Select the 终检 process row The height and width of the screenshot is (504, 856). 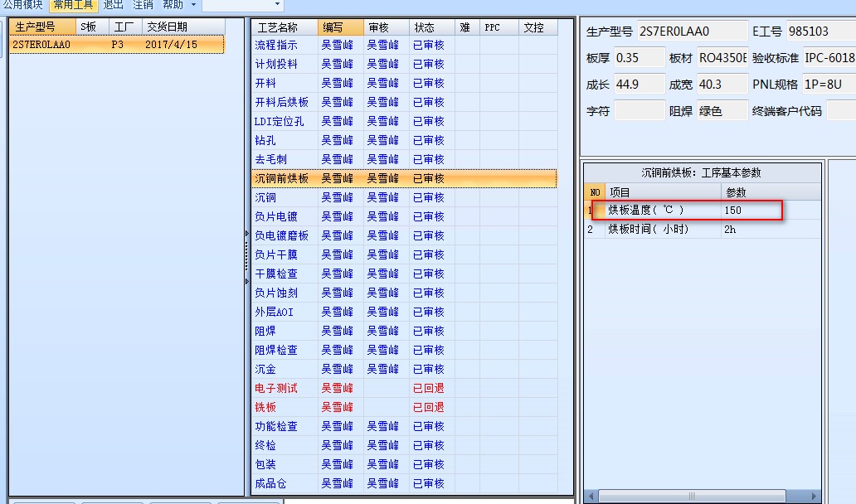(x=405, y=446)
